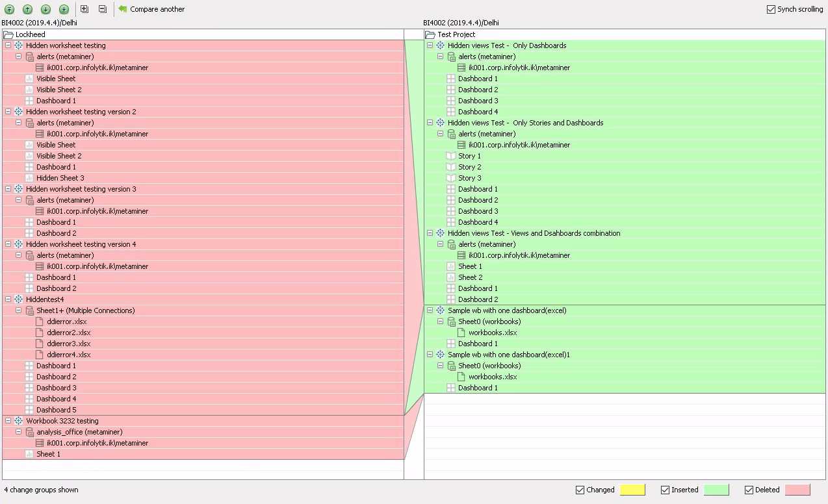Collapse Hidden worksheet testing version 4
The width and height of the screenshot is (828, 504).
(x=8, y=244)
